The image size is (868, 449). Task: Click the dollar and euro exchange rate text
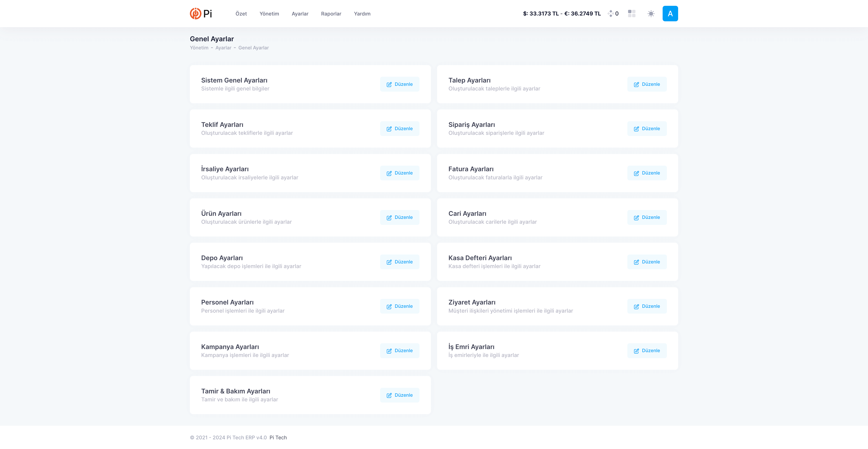[562, 14]
